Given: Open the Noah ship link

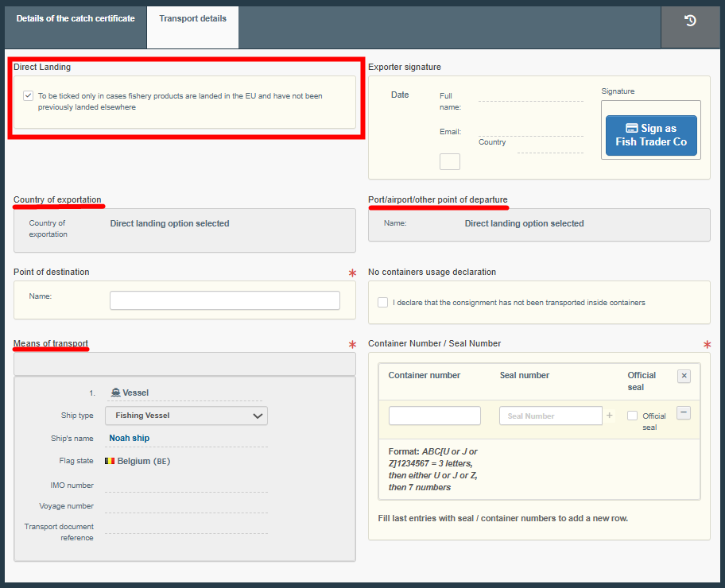Looking at the screenshot, I should [129, 438].
